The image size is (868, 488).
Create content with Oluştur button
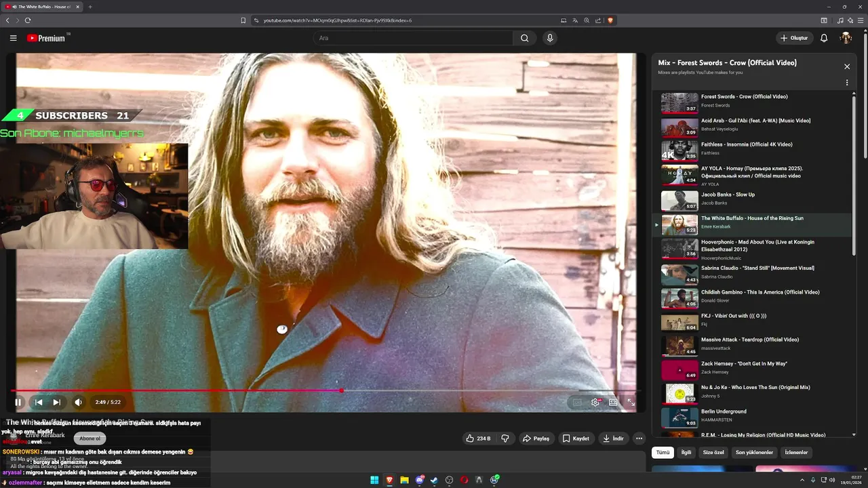(794, 38)
